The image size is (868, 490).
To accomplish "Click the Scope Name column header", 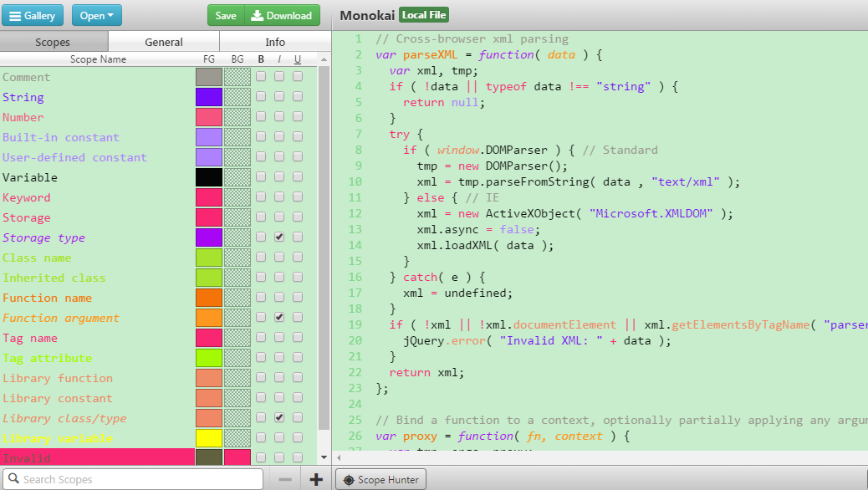I will pos(98,59).
